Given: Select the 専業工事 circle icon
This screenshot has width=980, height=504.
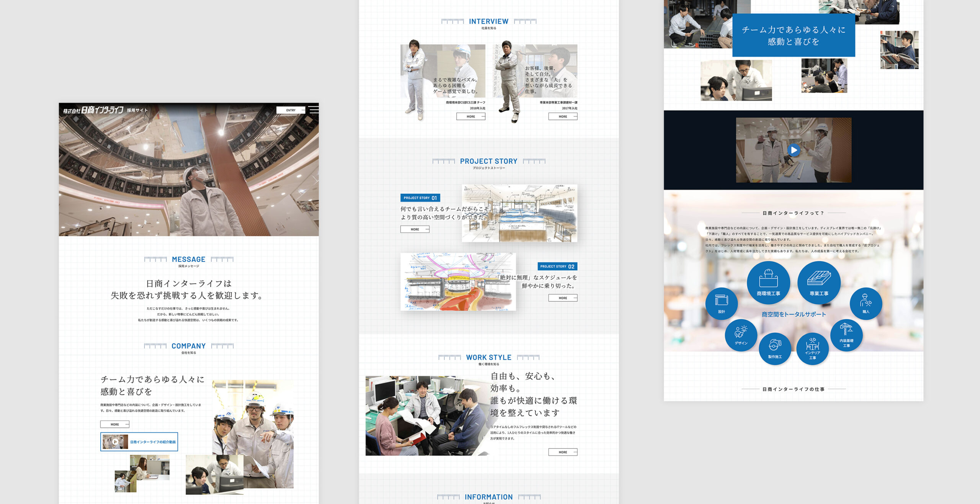Looking at the screenshot, I should tap(819, 283).
